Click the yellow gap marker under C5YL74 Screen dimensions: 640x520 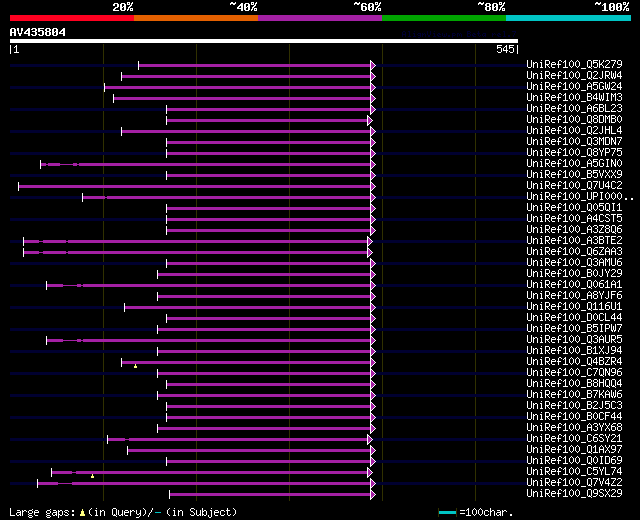click(x=93, y=476)
